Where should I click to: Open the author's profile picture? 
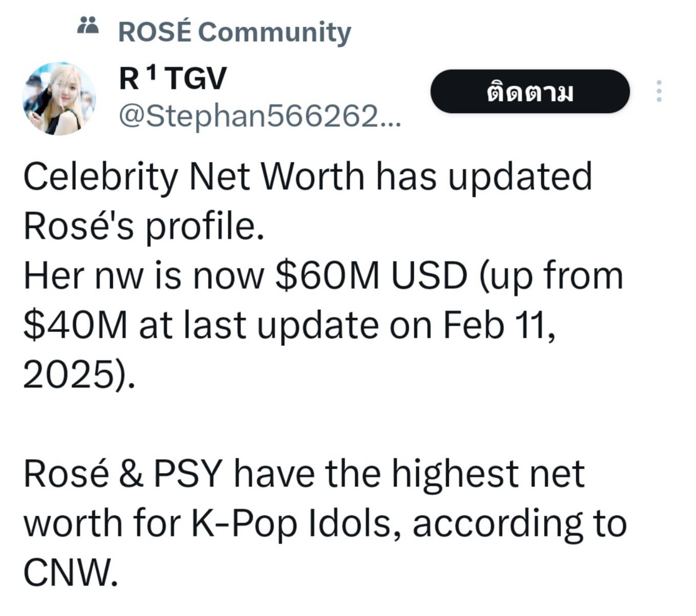coord(59,99)
